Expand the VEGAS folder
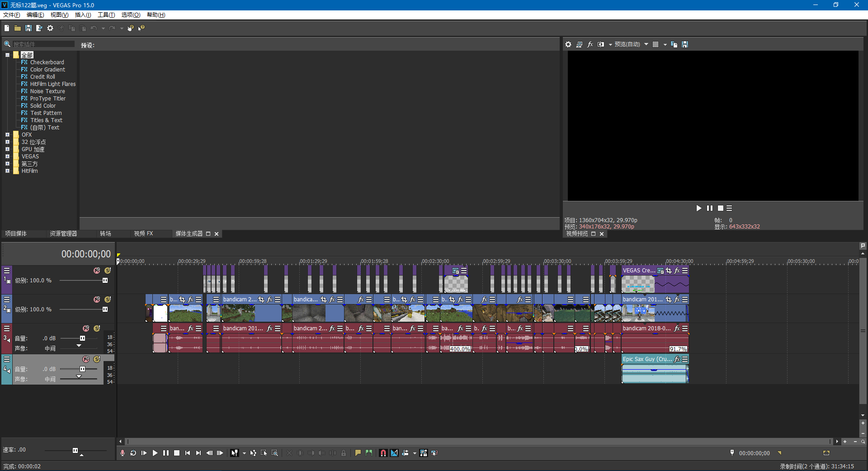The image size is (868, 471). pos(8,157)
